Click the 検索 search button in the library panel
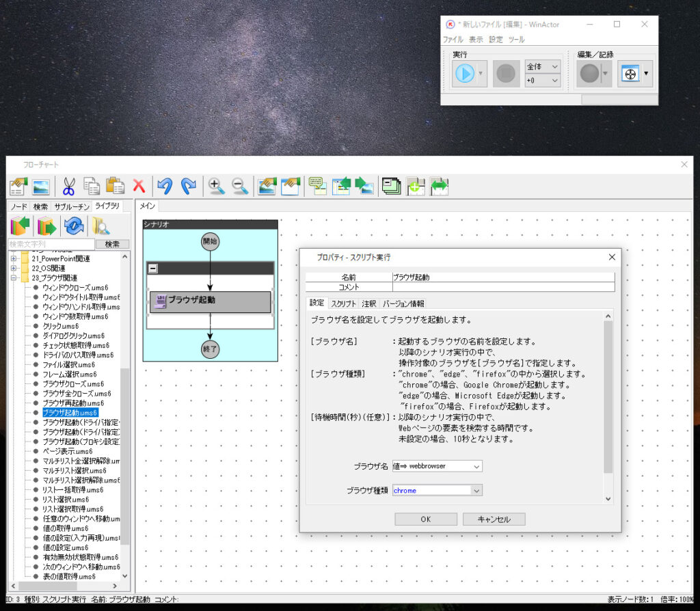 tap(113, 244)
